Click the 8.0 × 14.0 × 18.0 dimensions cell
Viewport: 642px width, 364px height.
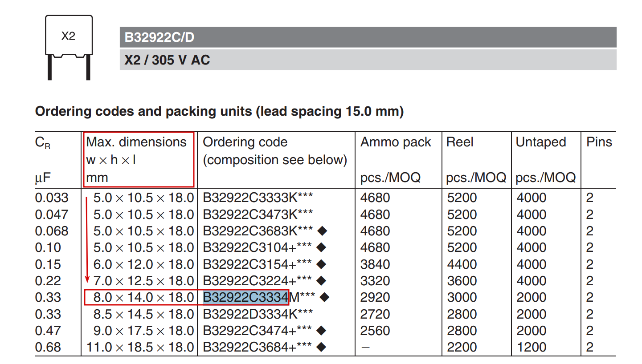(143, 297)
